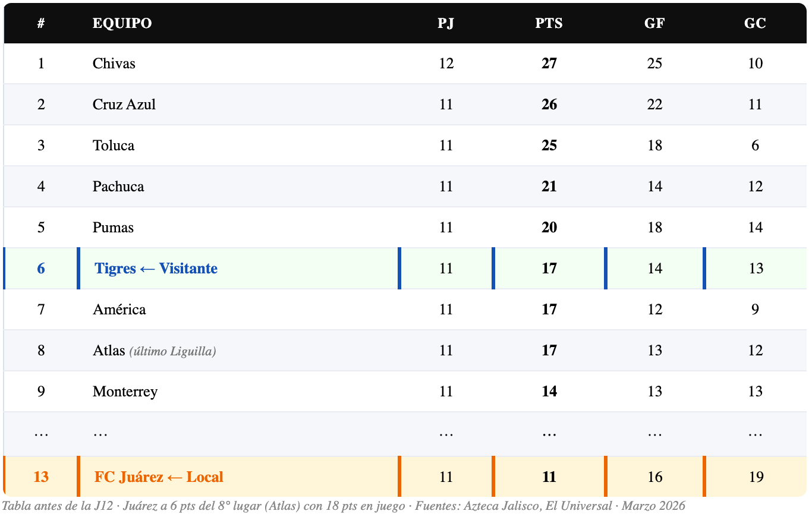Click the Pachuca team name
The image size is (812, 517).
(x=118, y=187)
